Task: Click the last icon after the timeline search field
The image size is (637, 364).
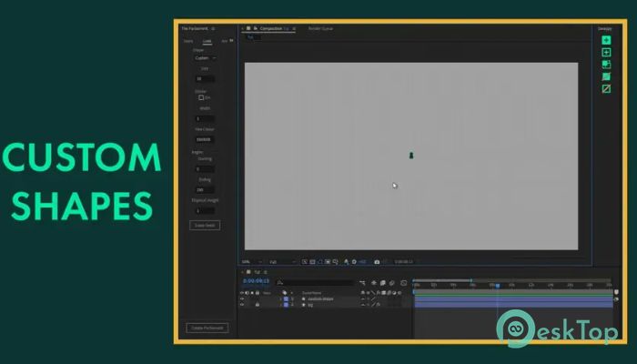Action: (x=403, y=283)
